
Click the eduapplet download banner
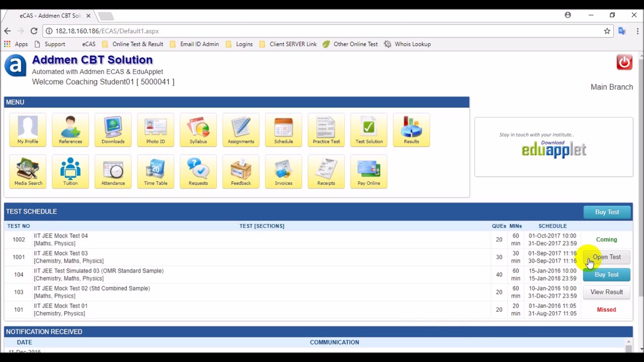pos(553,147)
